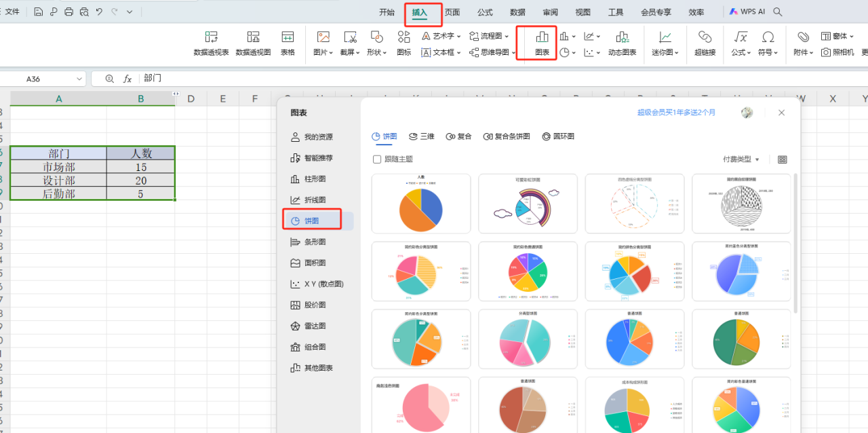Click the 超级会员买1年多送2个月 promo link
This screenshot has height=433, width=868.
pos(676,113)
